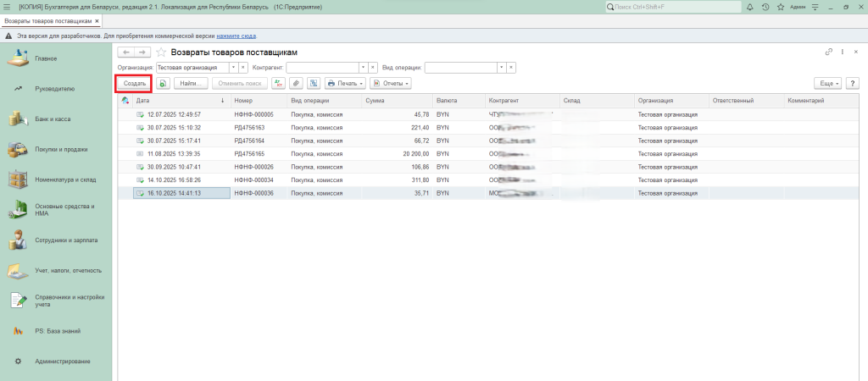The height and width of the screenshot is (381, 868).
Task: Open the Печать dropdown menu
Action: point(345,84)
